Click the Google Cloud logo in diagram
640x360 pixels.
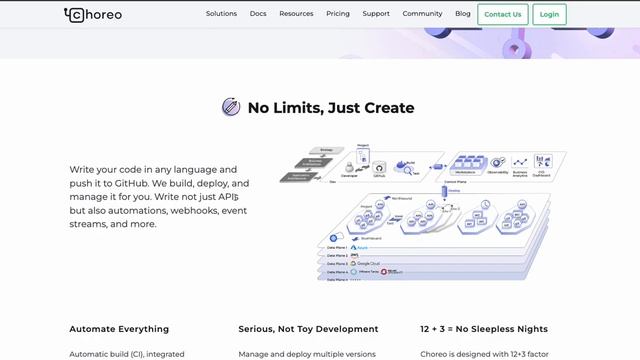[365, 264]
